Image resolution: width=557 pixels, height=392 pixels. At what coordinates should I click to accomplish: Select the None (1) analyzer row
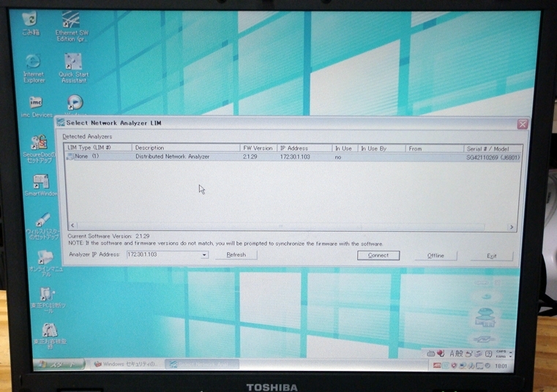pyautogui.click(x=294, y=157)
